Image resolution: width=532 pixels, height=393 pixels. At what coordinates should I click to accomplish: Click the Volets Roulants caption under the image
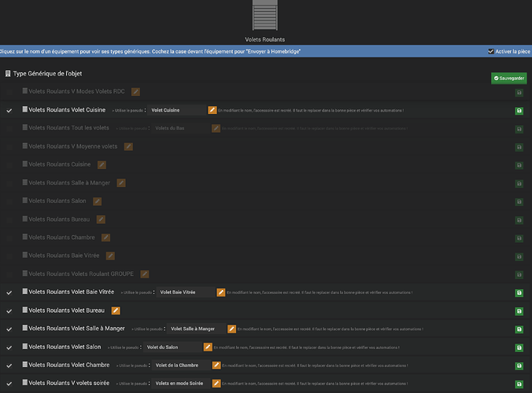point(265,39)
